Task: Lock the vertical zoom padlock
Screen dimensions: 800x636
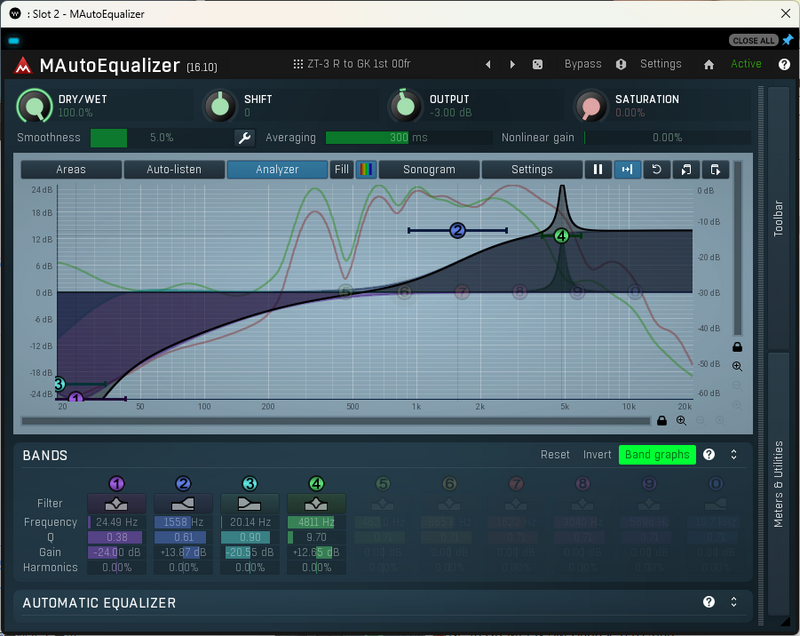Action: click(737, 347)
